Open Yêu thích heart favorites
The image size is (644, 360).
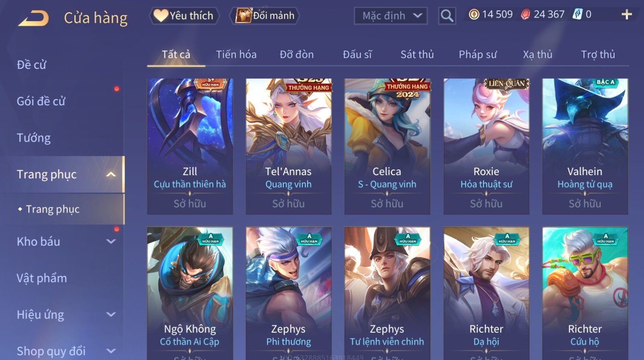(184, 16)
